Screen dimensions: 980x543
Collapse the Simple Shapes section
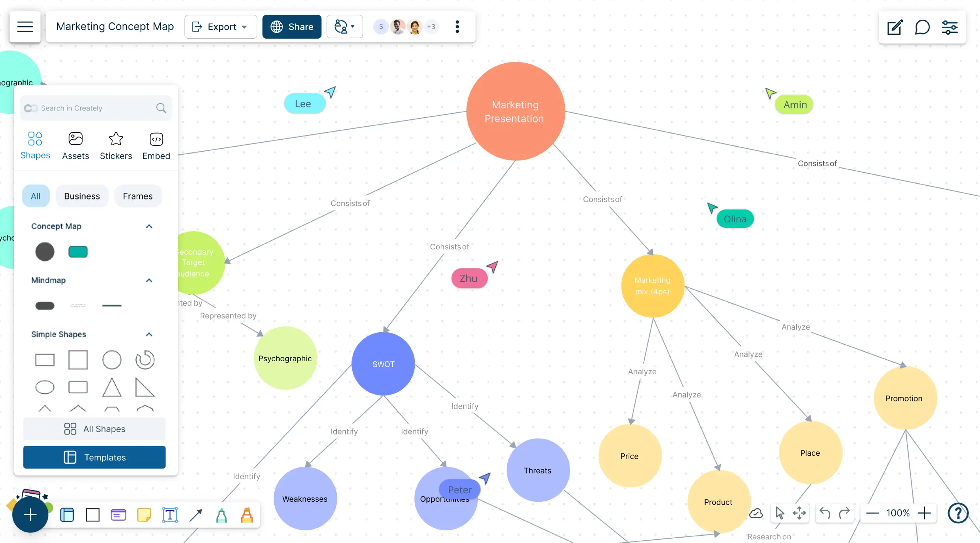(x=149, y=334)
